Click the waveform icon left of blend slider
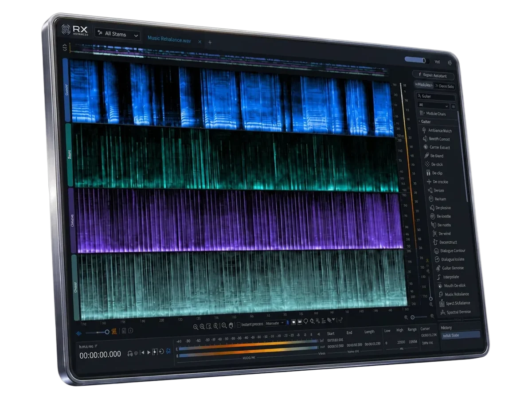 pyautogui.click(x=78, y=333)
